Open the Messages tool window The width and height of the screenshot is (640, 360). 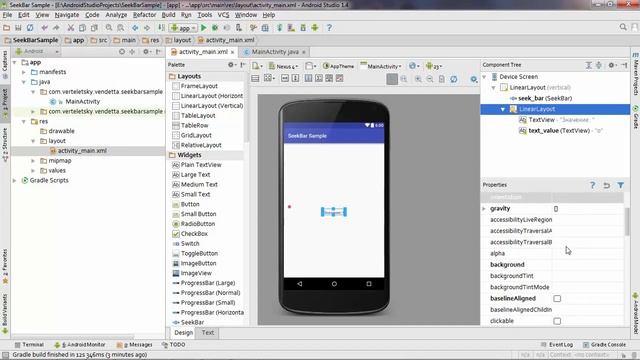pos(134,345)
